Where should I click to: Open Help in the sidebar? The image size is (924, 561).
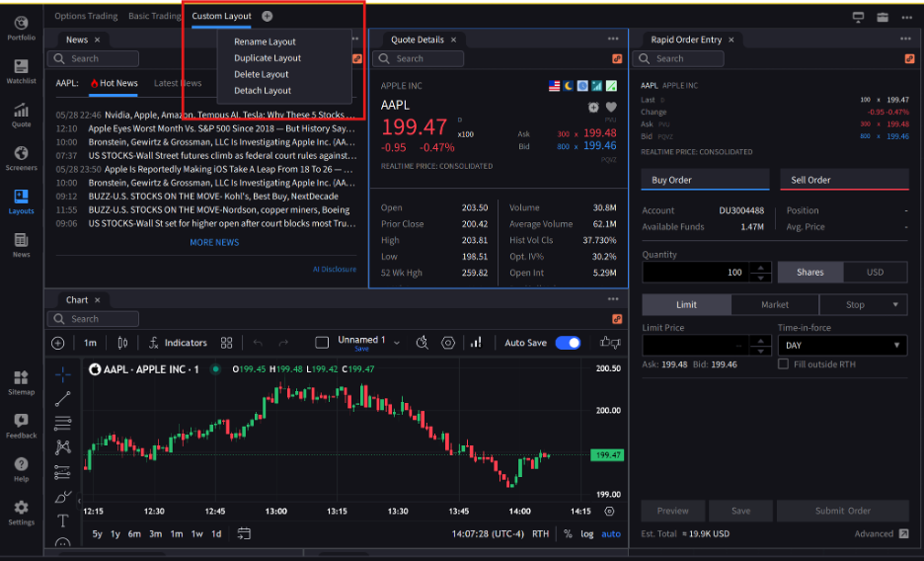coord(21,470)
